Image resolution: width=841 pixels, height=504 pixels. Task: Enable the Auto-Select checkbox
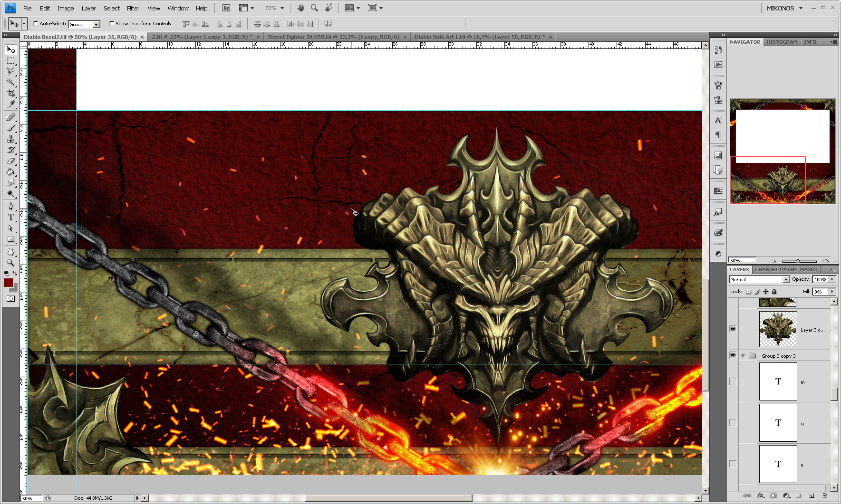(36, 23)
